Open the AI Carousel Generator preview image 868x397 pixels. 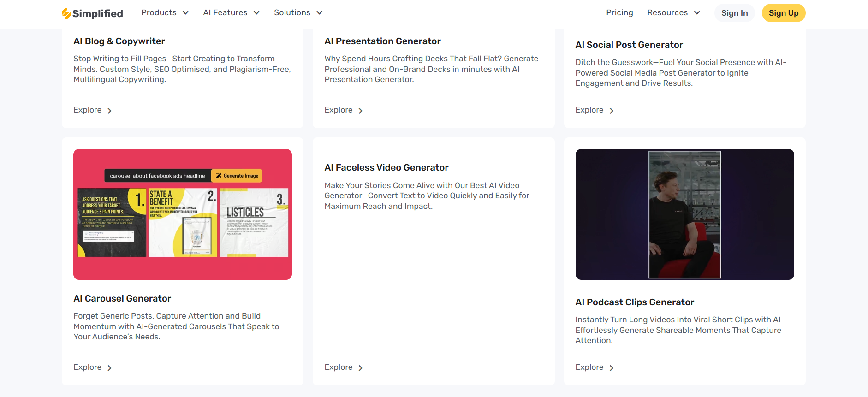183,214
